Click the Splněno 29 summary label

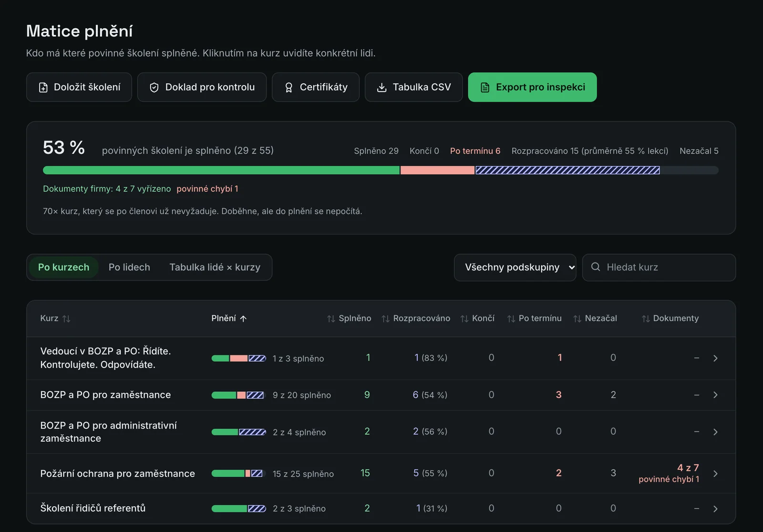coord(376,151)
